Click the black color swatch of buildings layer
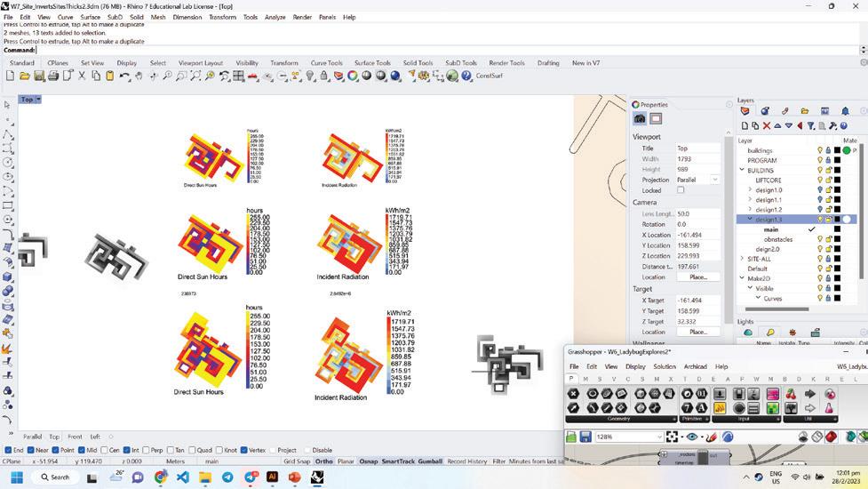The height and width of the screenshot is (489, 868). [838, 150]
